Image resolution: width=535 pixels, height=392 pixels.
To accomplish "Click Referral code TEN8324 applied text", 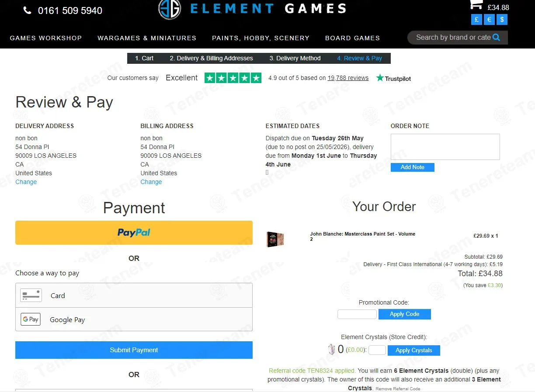I will click(312, 371).
